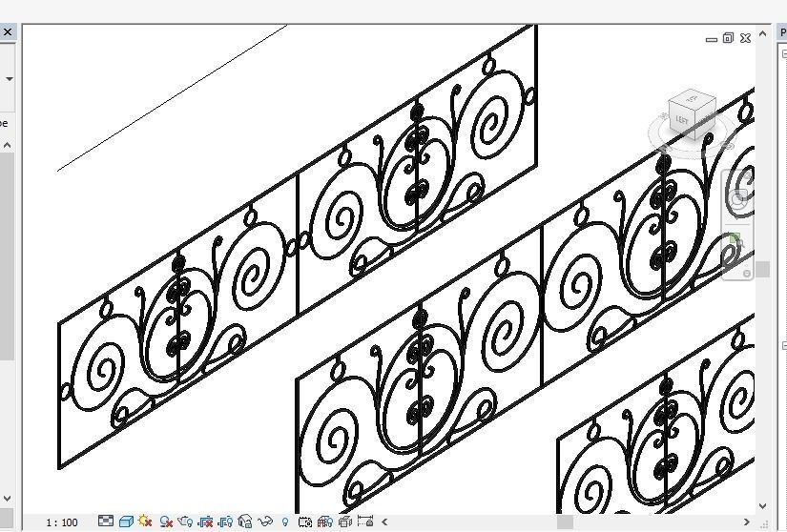
Task: Open the Temporary View Properties icon
Action: (x=305, y=522)
